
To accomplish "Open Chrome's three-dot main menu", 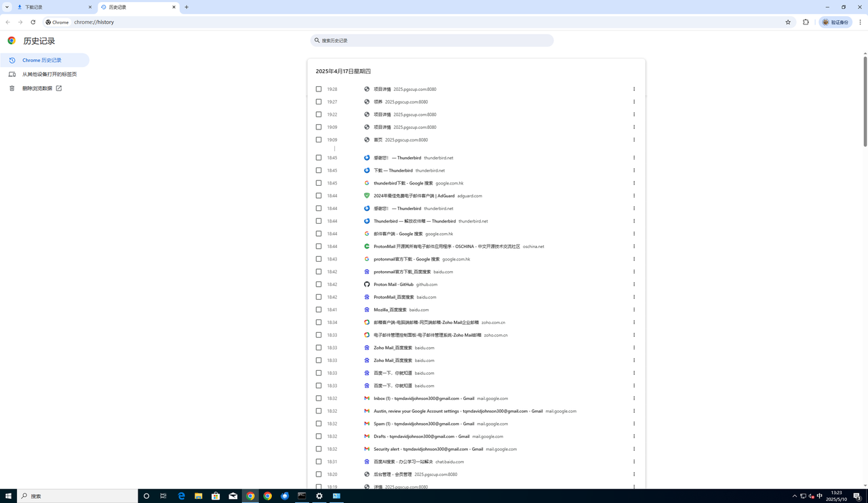I will 860,22.
